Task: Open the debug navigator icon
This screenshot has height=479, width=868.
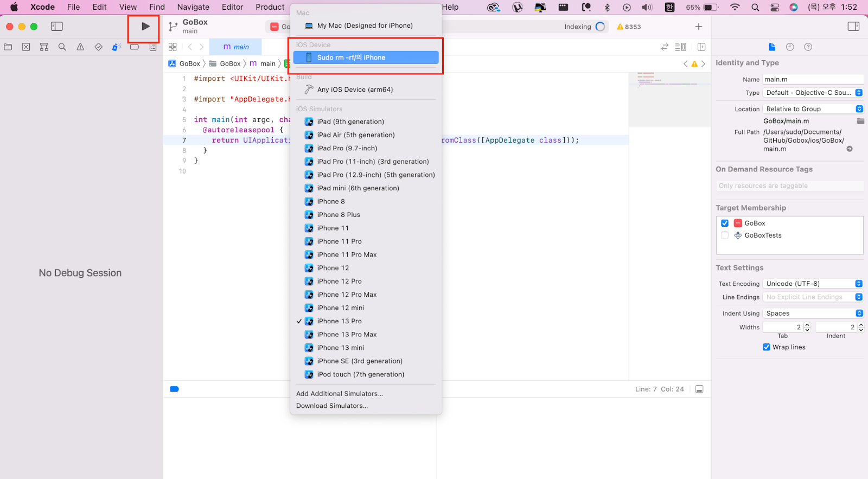Action: [116, 47]
